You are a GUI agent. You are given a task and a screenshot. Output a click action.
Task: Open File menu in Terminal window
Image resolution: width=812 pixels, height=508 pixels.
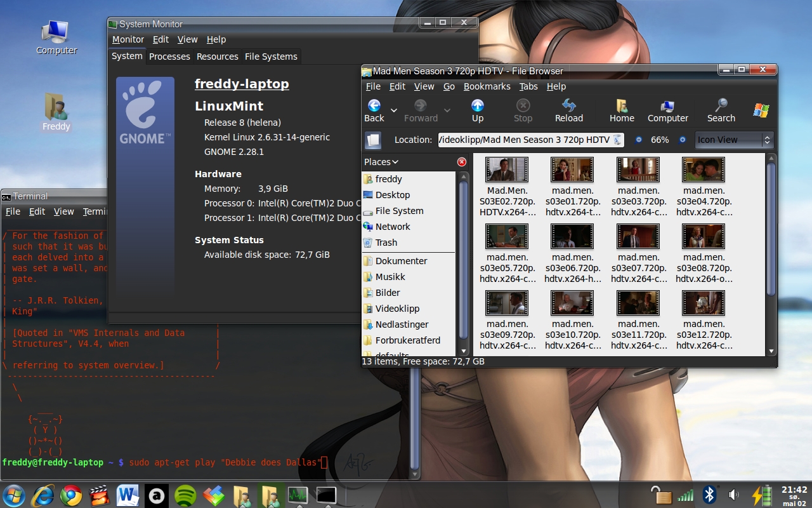click(13, 211)
